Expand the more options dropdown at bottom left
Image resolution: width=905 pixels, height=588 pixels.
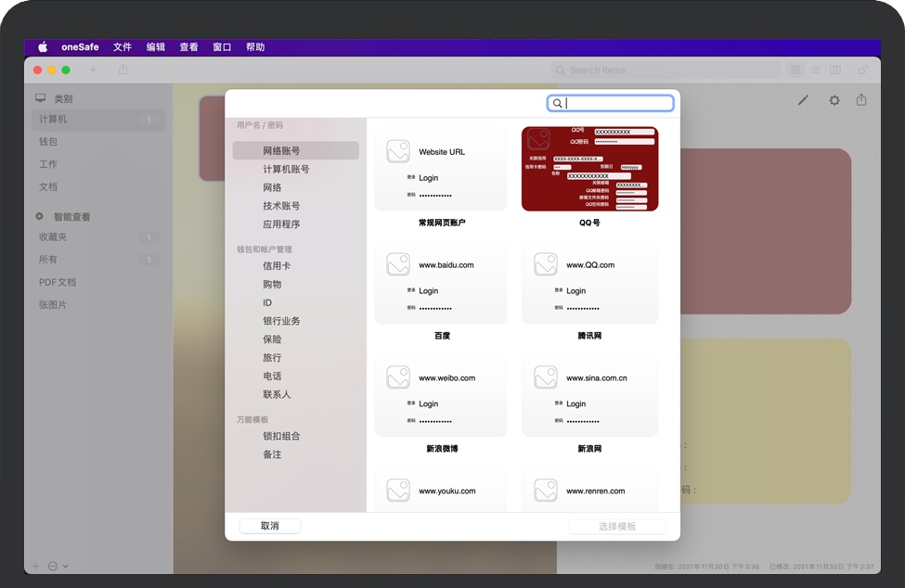(x=58, y=566)
